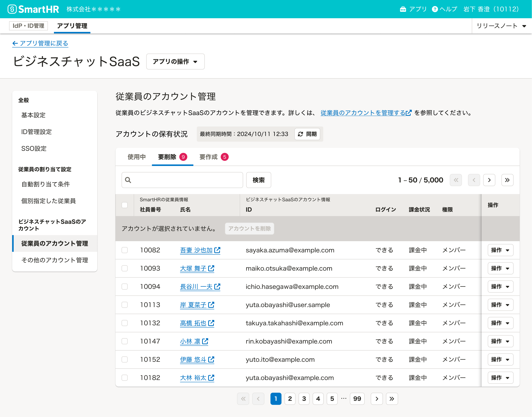Open 操作 menu for rin.kobayashi row
Image resolution: width=532 pixels, height=417 pixels.
(500, 341)
